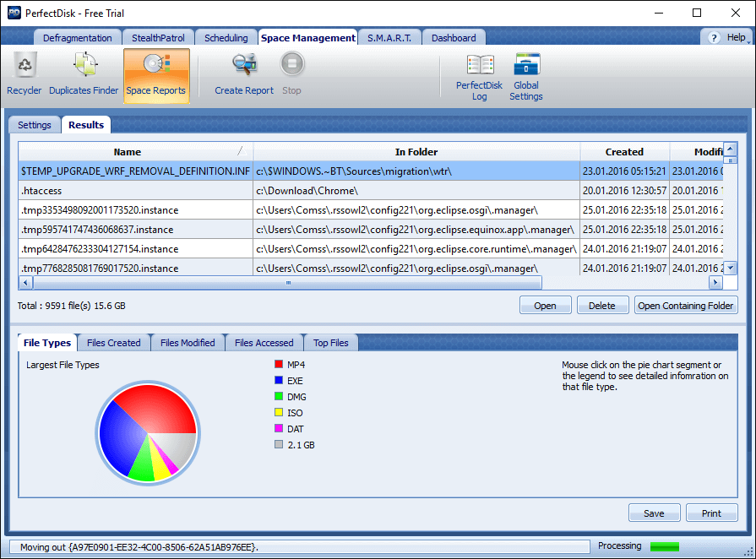Open the Top Files tab
This screenshot has height=559, width=756.
(x=331, y=343)
